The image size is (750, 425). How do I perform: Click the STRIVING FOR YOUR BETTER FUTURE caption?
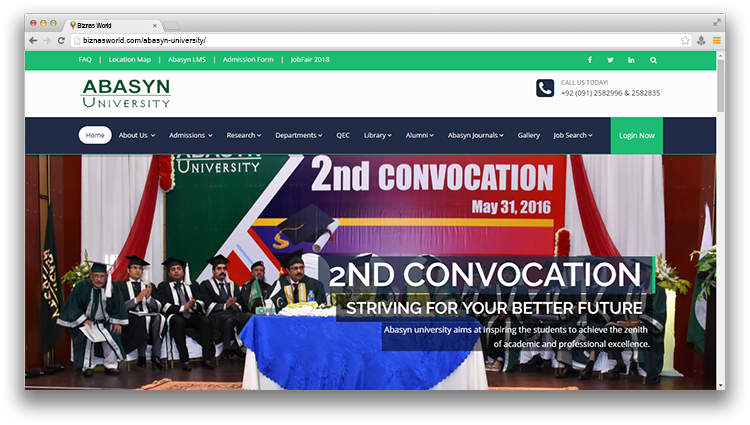494,308
